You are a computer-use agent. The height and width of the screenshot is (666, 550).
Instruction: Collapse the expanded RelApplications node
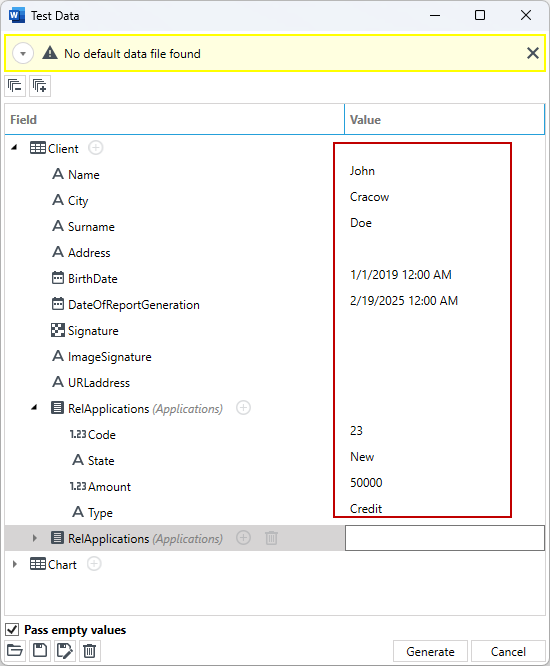(34, 408)
